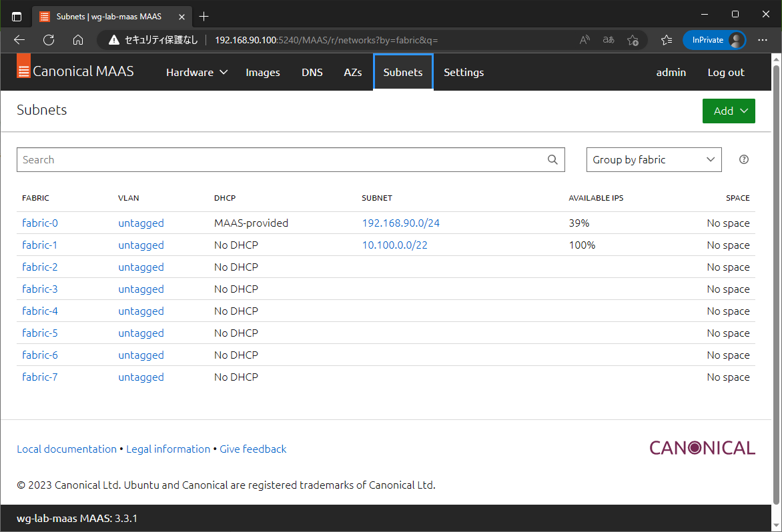This screenshot has height=532, width=782.
Task: Expand the Hardware navigation dropdown
Action: (196, 72)
